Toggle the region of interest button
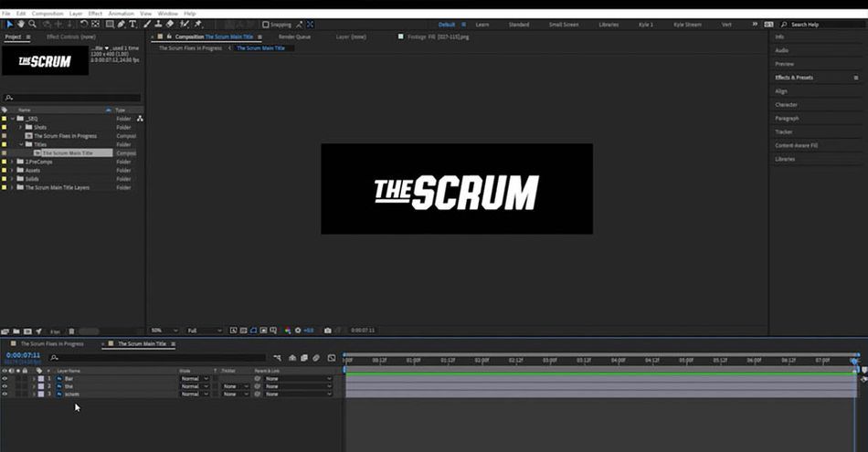 (263, 331)
